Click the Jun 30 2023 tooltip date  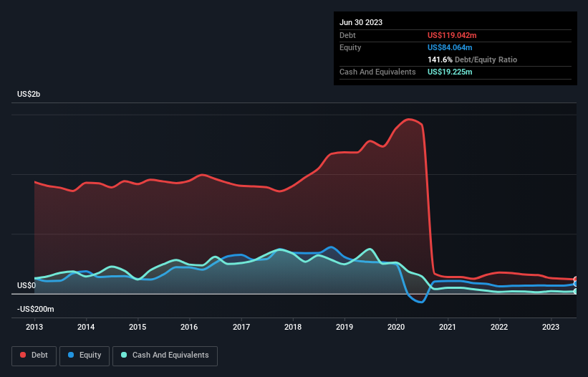(x=361, y=22)
